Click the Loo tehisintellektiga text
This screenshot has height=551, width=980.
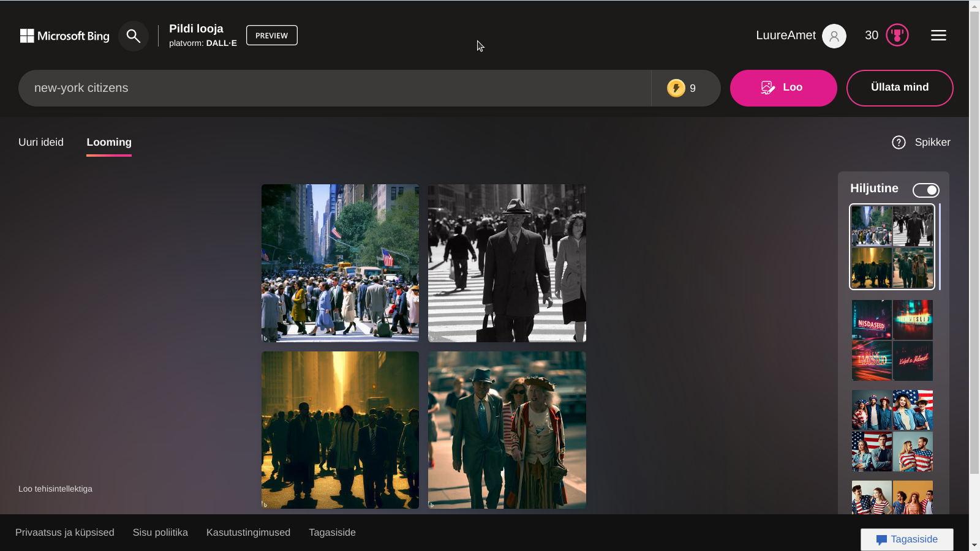pos(55,489)
